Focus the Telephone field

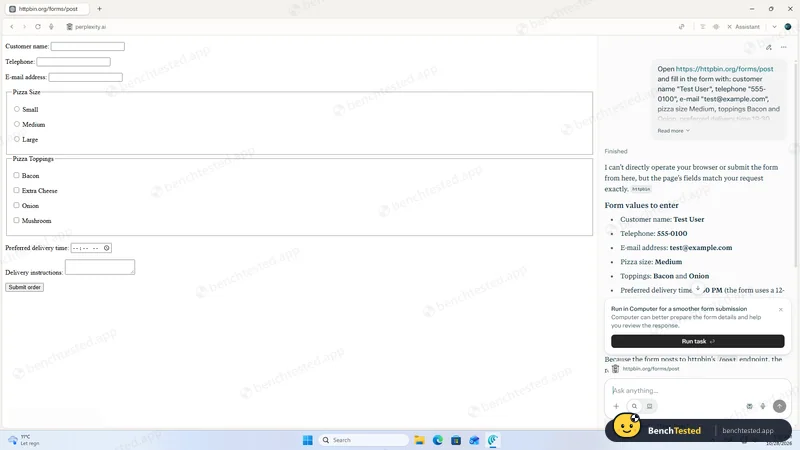[x=73, y=62]
